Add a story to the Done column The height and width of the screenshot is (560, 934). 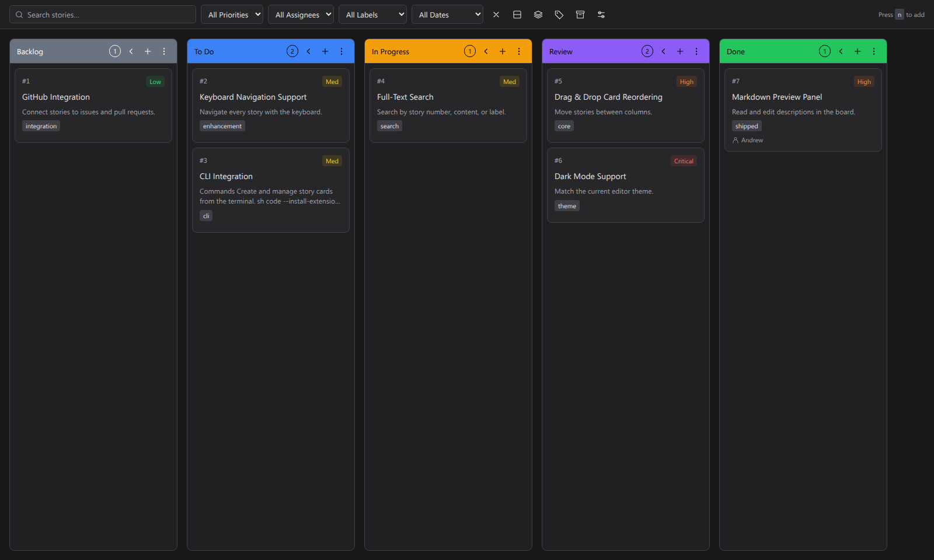[x=858, y=51]
